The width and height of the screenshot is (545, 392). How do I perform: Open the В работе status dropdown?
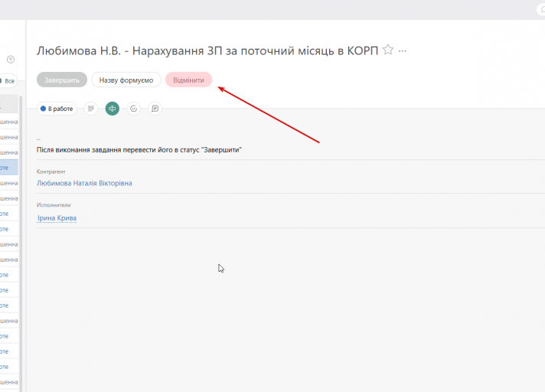tap(57, 109)
